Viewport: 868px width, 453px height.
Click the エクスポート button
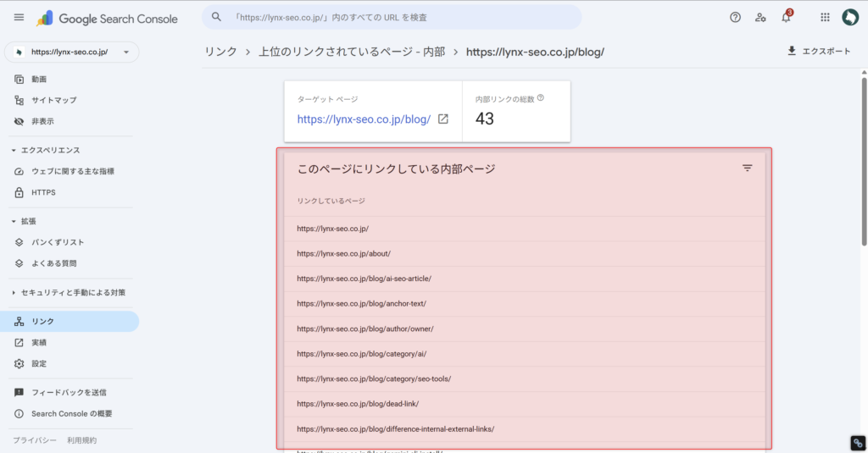(818, 51)
